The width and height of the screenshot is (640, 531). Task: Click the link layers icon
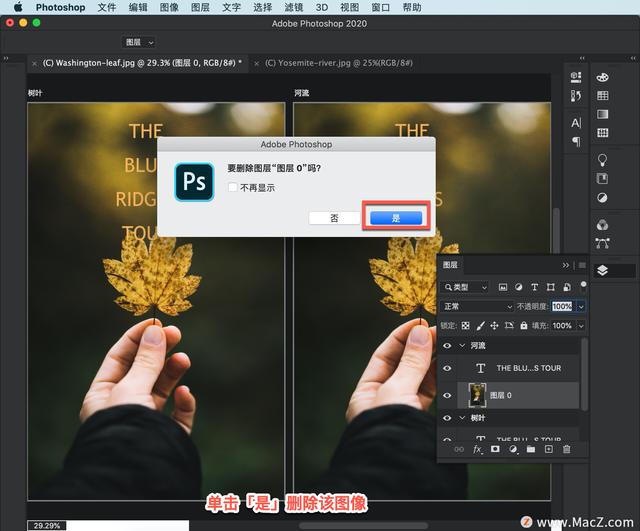point(459,449)
